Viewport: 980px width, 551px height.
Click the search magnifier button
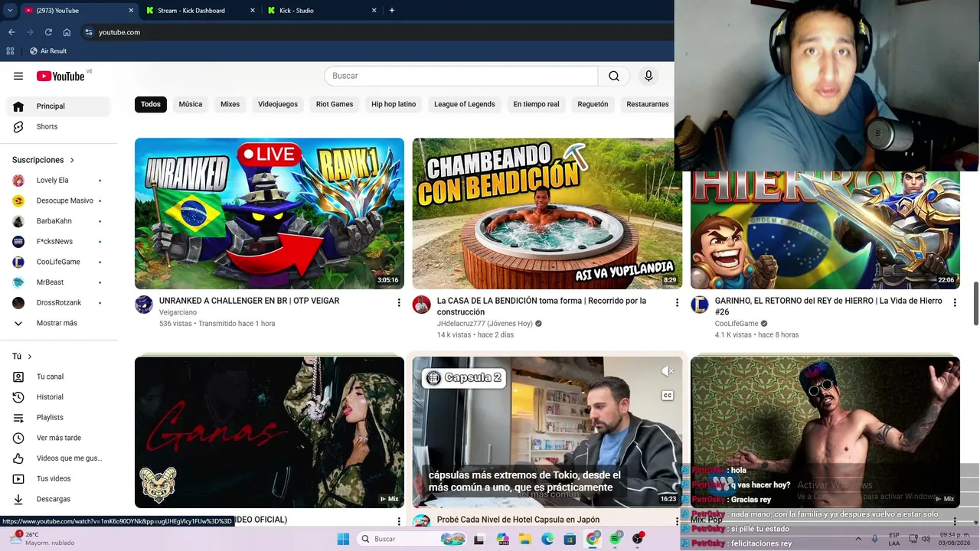[x=614, y=76]
